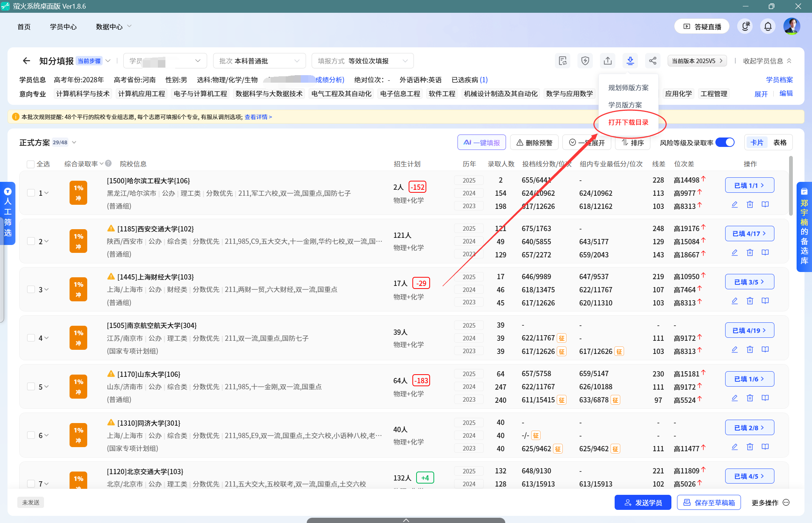Check the 全选 select-all checkbox

30,164
